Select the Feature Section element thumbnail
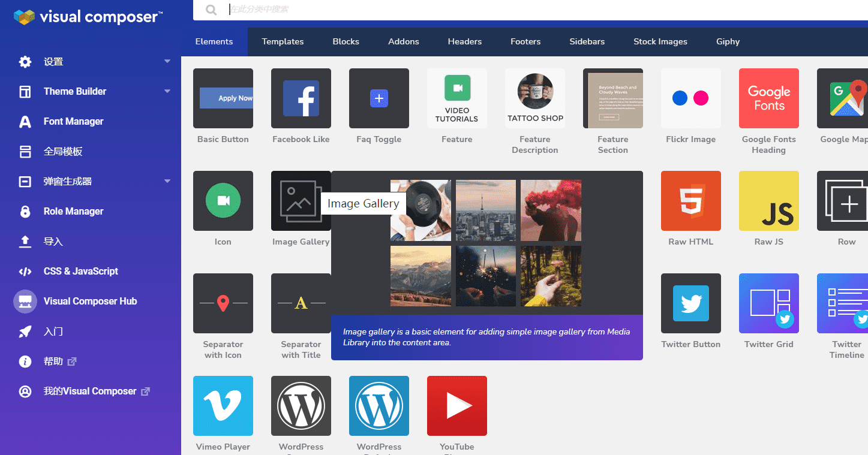The image size is (868, 455). pyautogui.click(x=613, y=98)
